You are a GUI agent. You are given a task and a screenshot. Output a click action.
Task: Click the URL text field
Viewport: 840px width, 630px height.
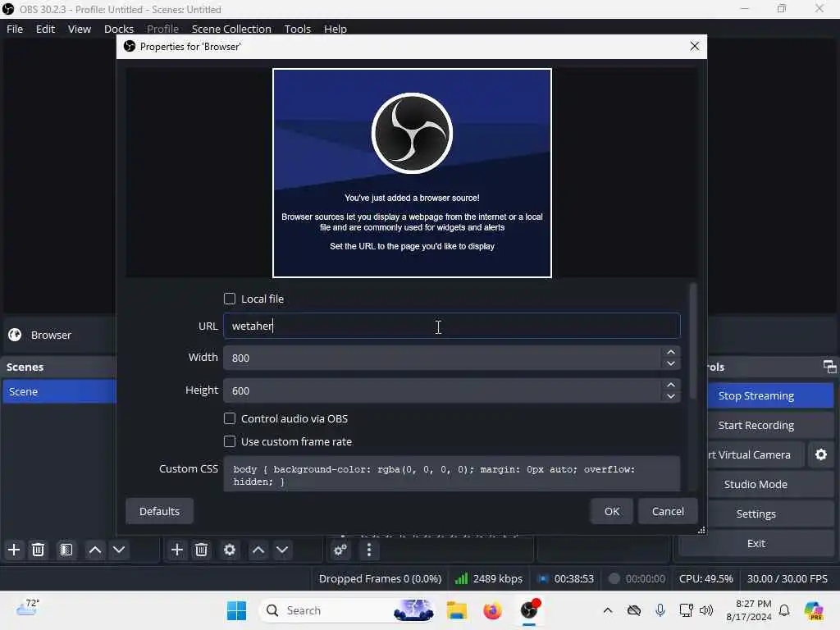[x=452, y=326]
